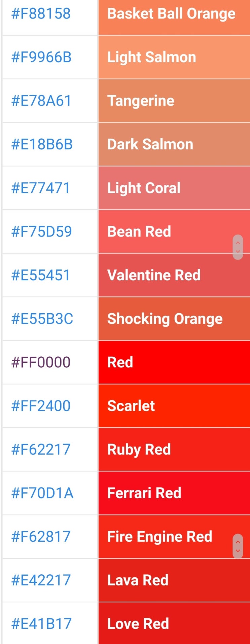Select the #E18B6B hex code
Image resolution: width=250 pixels, height=644 pixels.
tap(40, 144)
